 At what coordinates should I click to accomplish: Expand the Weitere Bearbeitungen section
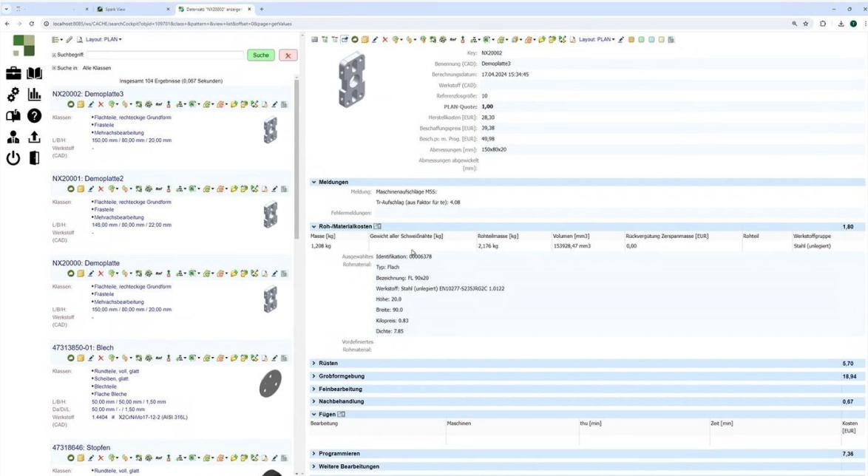pos(314,466)
